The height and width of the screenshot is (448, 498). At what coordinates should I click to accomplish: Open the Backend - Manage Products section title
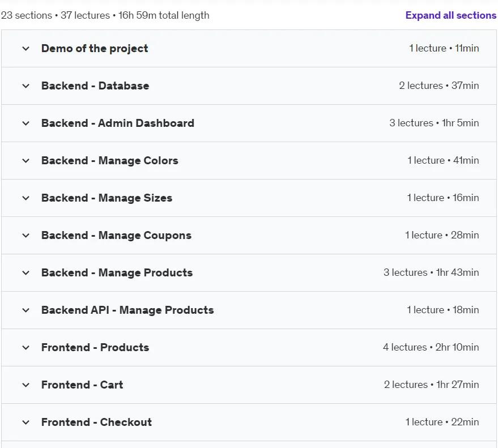click(x=117, y=273)
